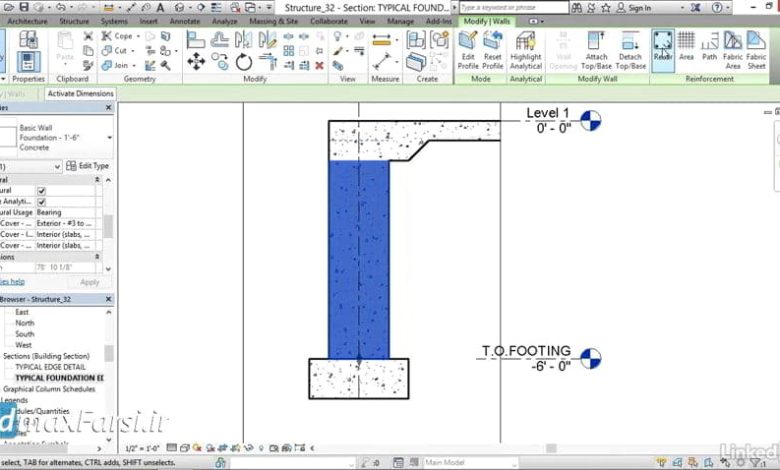Open the instance filter dropdown beside Edit Type
Screen dimensions: 780x470
pyautogui.click(x=57, y=166)
